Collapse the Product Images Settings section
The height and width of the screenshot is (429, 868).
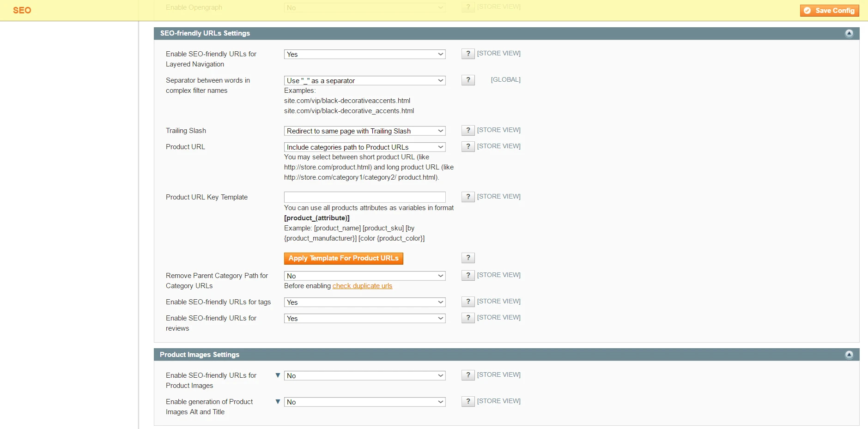[849, 355]
